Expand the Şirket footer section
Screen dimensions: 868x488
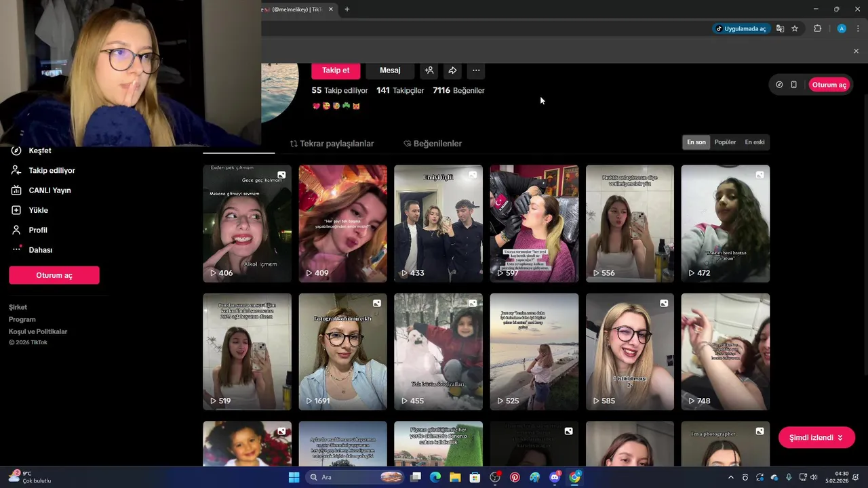[x=18, y=307]
